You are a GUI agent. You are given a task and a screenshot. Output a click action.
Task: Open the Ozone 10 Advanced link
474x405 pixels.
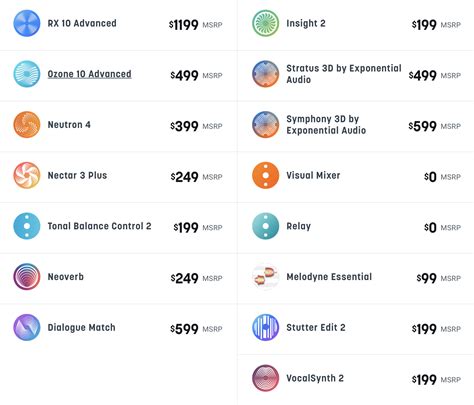(89, 74)
